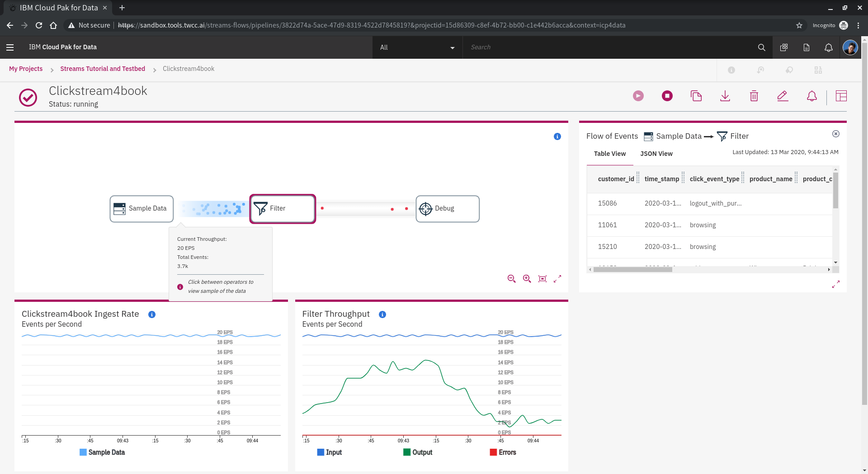Select the Filter operator node
The image size is (868, 474).
[x=283, y=208]
